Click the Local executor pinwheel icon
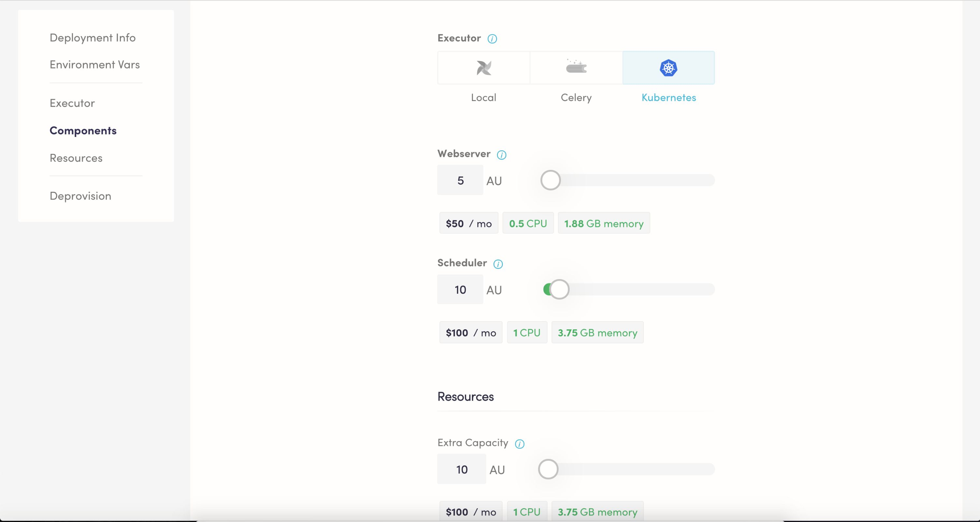This screenshot has width=980, height=522. 483,67
